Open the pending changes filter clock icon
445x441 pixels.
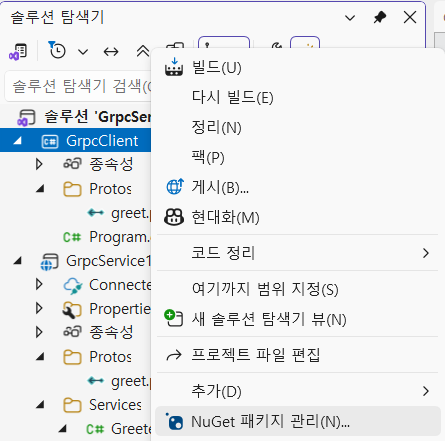[x=57, y=51]
